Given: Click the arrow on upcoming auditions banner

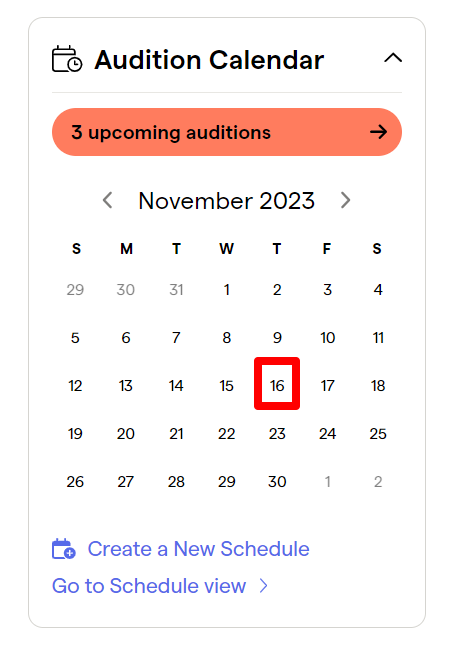Looking at the screenshot, I should click(378, 132).
